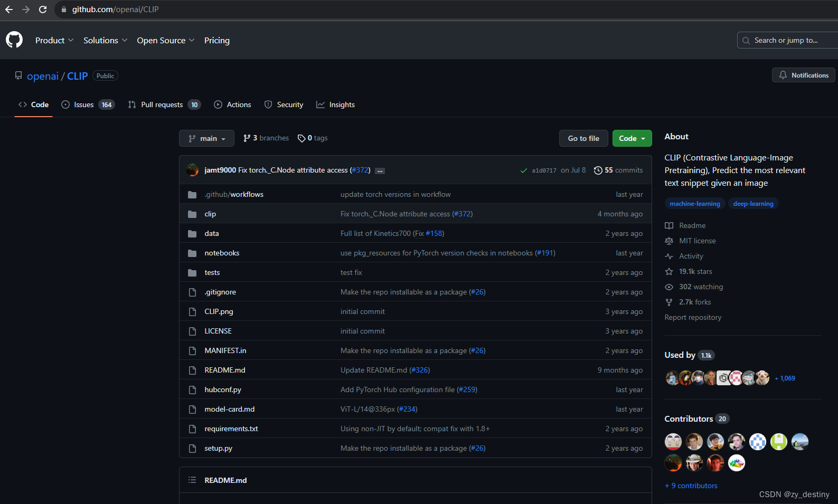The width and height of the screenshot is (838, 504).
Task: Open the + 1,069 used by link
Action: pos(785,378)
